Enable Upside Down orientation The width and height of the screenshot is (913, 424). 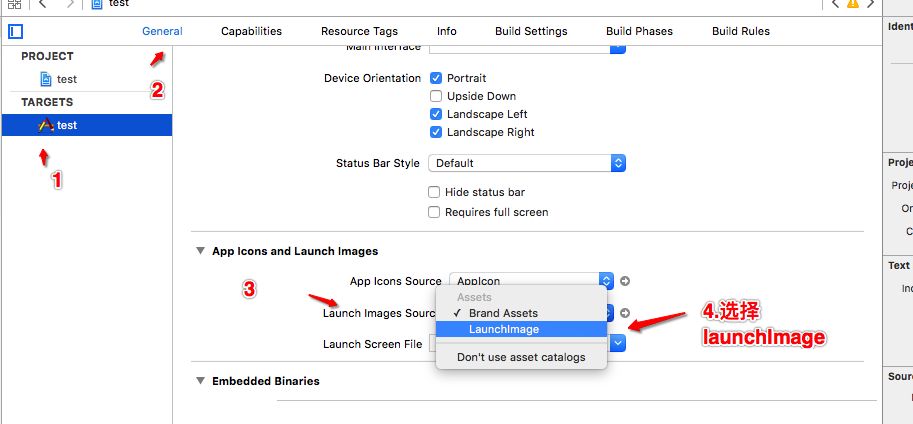[x=436, y=96]
